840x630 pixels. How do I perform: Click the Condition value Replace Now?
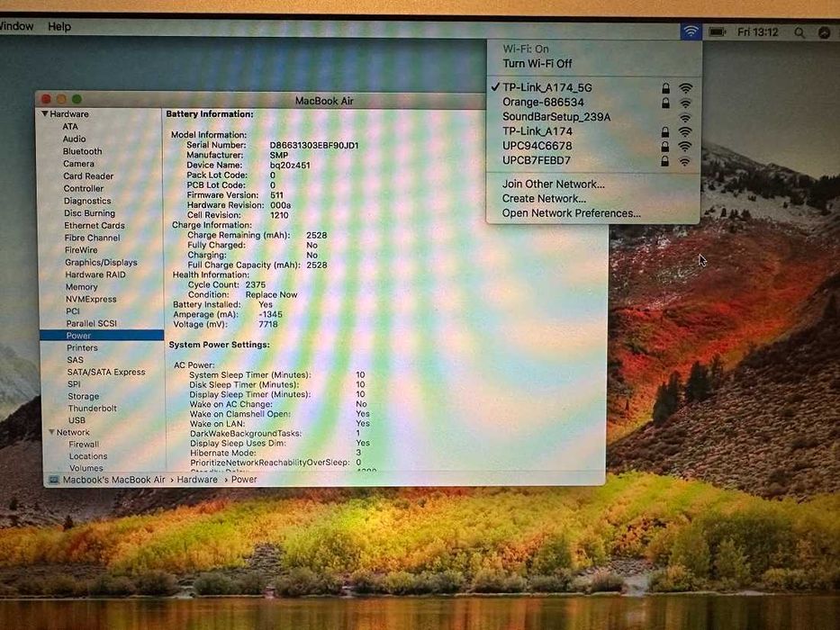tap(272, 294)
